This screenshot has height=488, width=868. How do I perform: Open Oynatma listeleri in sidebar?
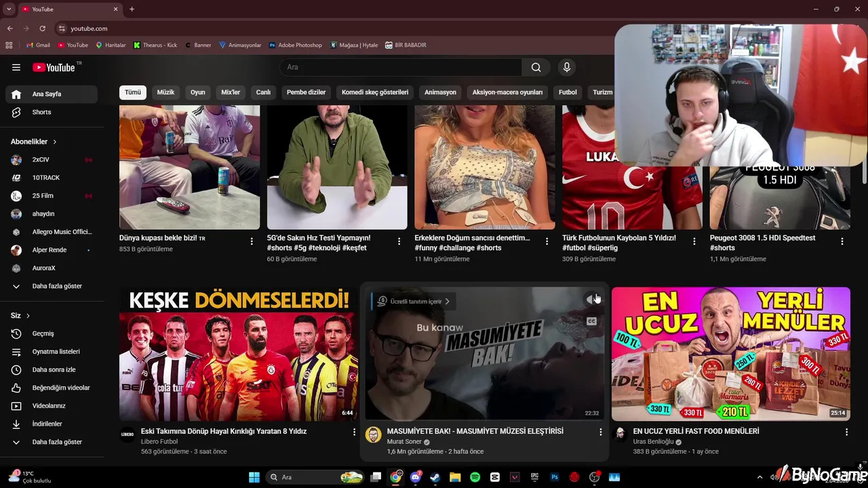pos(52,352)
